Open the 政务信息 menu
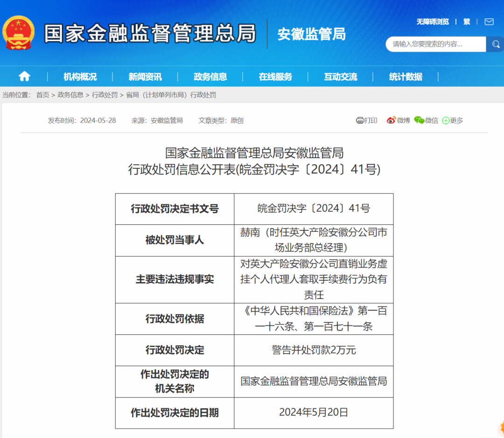This screenshot has height=438, width=504. click(x=210, y=77)
